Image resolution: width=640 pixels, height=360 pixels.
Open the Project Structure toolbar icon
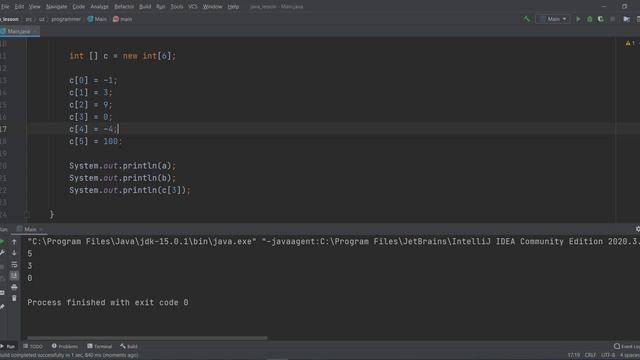[627, 19]
